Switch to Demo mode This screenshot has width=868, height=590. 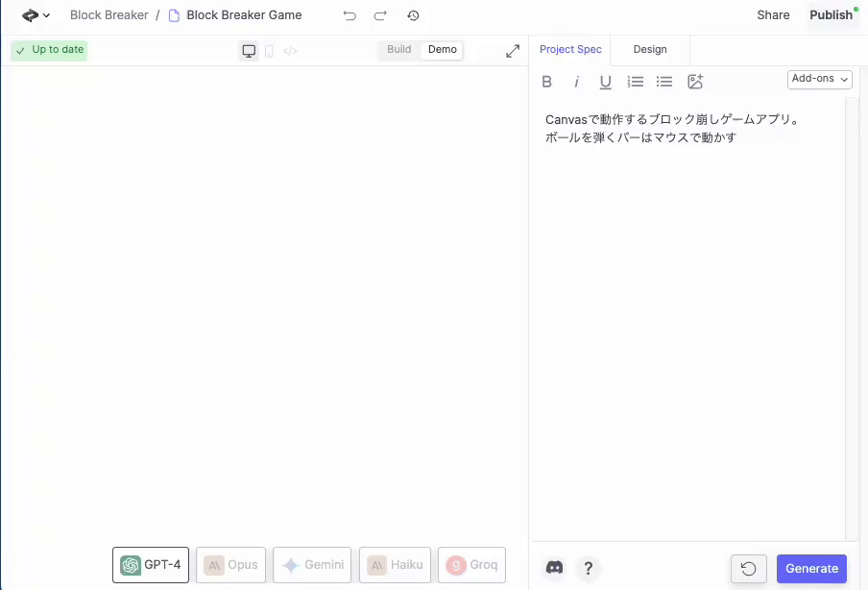pos(443,49)
